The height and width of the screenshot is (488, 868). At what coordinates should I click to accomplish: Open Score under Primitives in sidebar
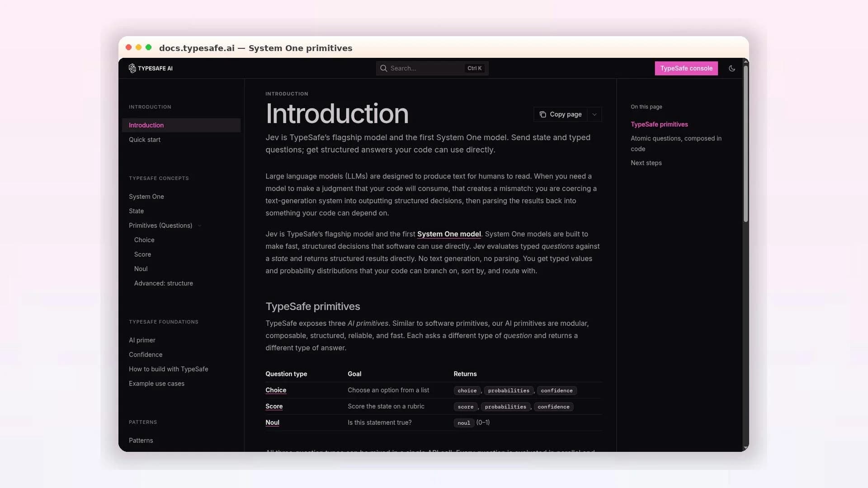(x=142, y=254)
